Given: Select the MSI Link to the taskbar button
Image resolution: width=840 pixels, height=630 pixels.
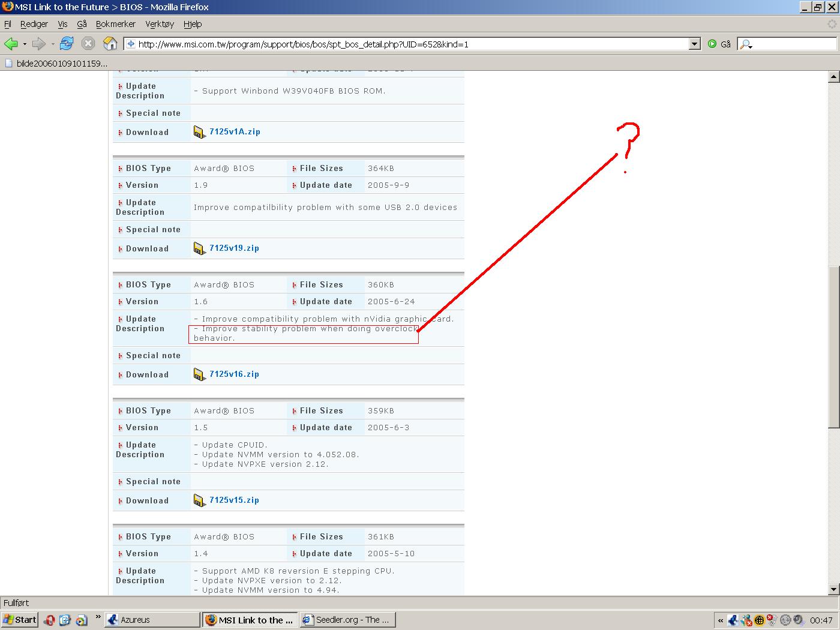Looking at the screenshot, I should point(250,620).
